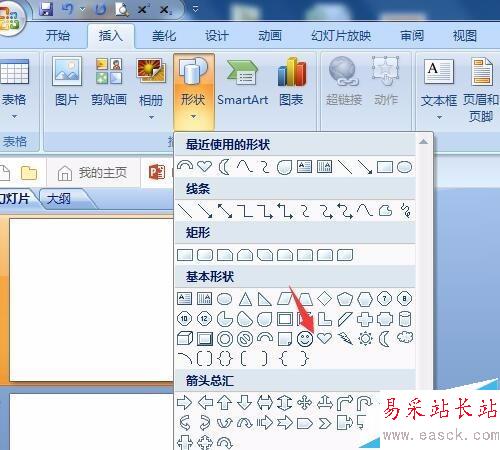The height and width of the screenshot is (450, 500).
Task: Select the oval in recently used shapes
Action: click(x=404, y=167)
